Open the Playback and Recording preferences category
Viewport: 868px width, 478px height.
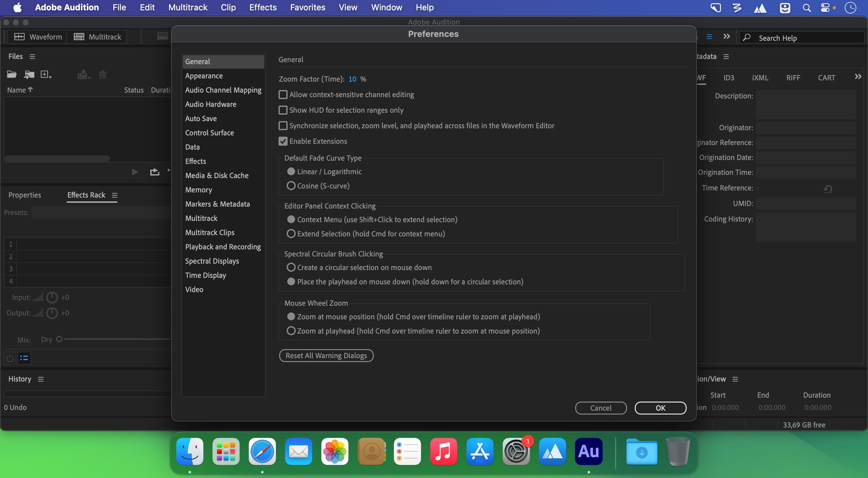(x=223, y=247)
